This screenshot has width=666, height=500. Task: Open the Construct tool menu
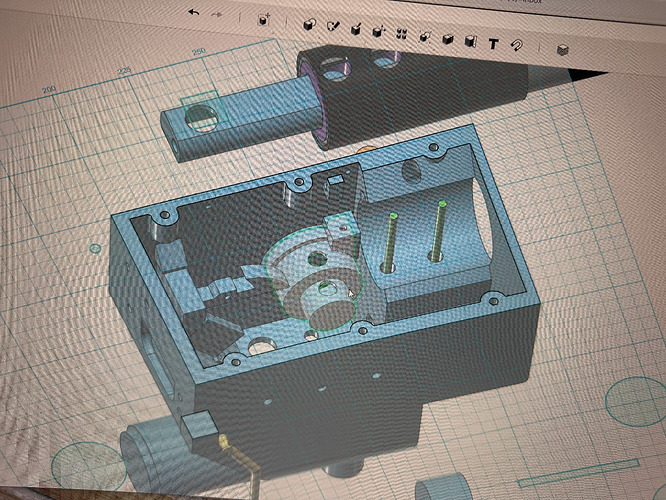pyautogui.click(x=356, y=29)
